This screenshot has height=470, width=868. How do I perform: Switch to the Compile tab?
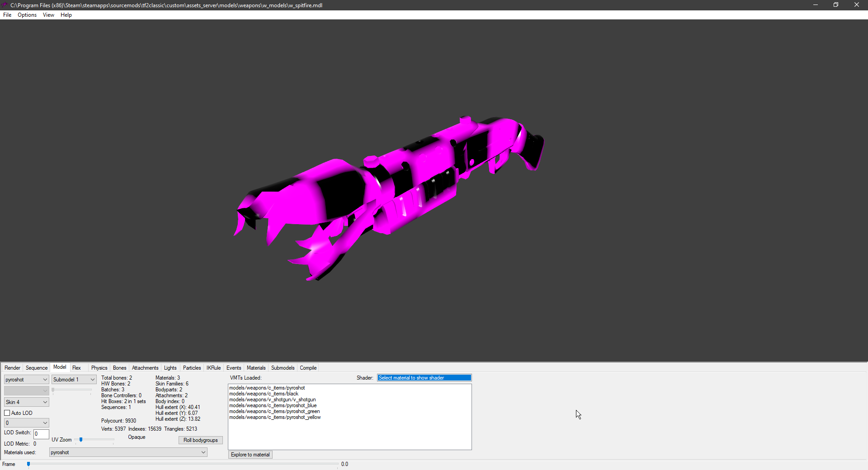click(308, 368)
